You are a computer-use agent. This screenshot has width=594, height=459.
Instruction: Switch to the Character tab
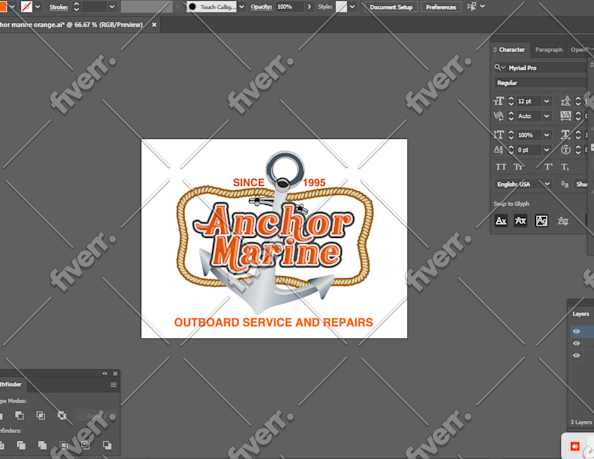(x=511, y=50)
